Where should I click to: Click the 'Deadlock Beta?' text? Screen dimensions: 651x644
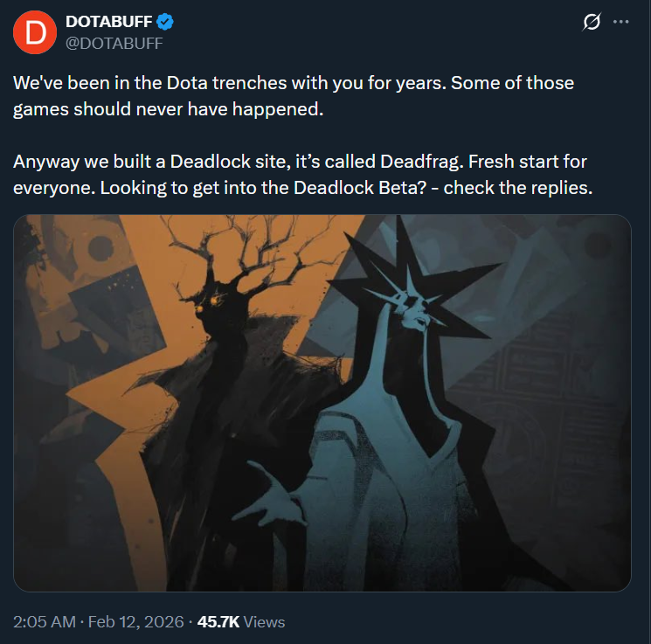tap(360, 188)
